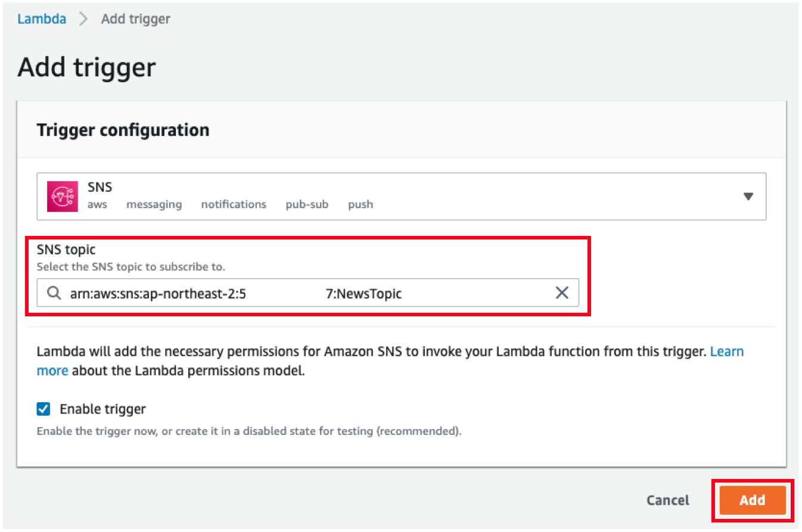
Task: Click the 'Add trigger' page title
Action: click(87, 67)
